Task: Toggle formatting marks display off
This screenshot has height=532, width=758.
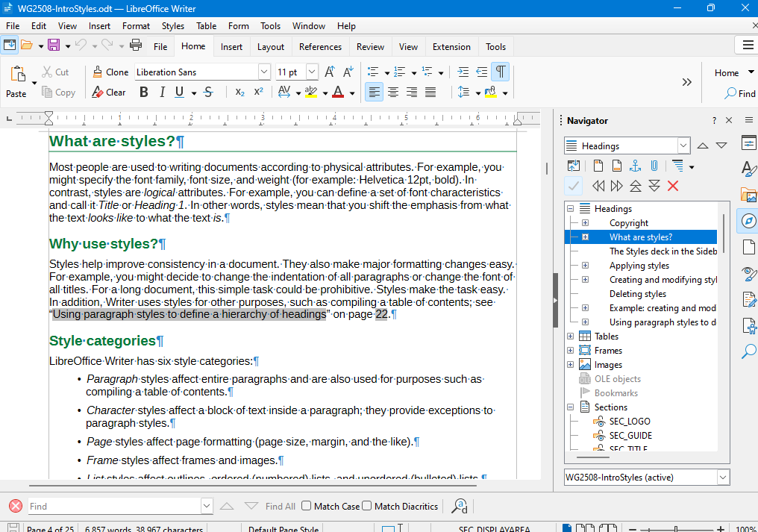Action: tap(500, 72)
